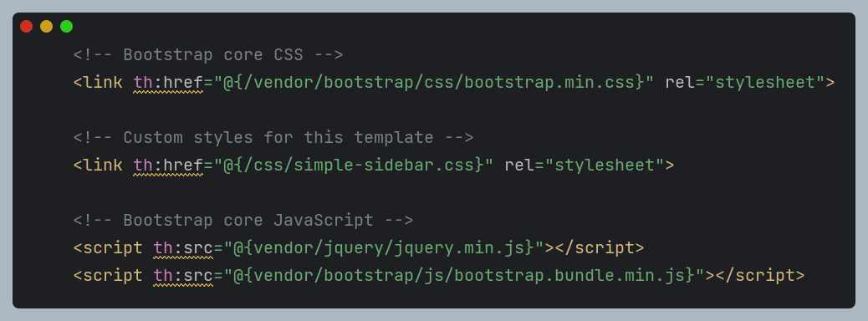The image size is (868, 321).
Task: Click the first 'link' tag name
Action: pos(103,83)
